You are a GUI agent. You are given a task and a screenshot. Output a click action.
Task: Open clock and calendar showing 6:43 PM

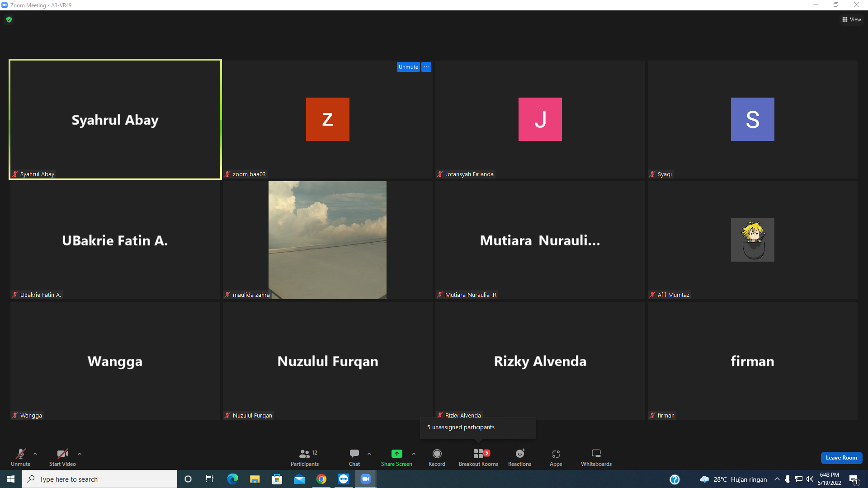click(830, 479)
